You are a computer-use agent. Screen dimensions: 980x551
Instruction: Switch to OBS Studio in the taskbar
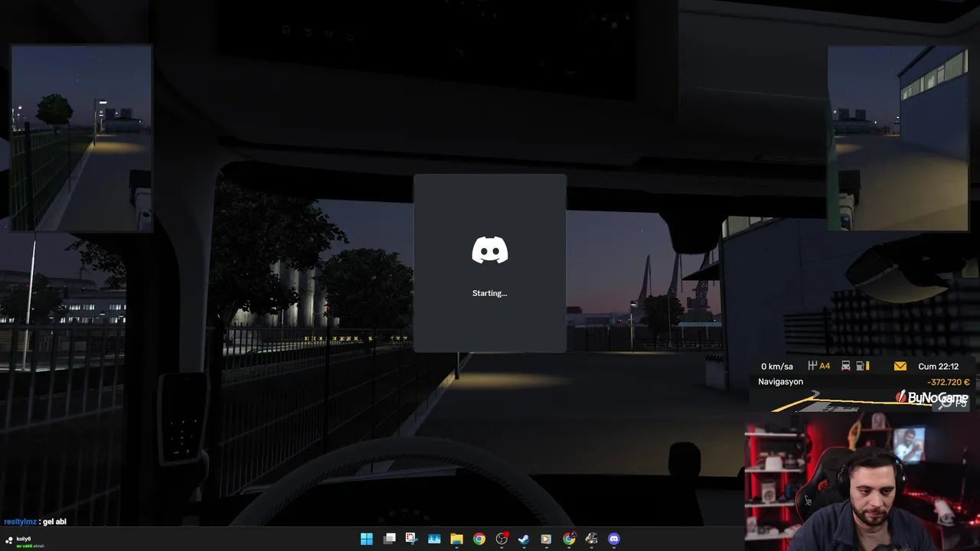point(501,539)
